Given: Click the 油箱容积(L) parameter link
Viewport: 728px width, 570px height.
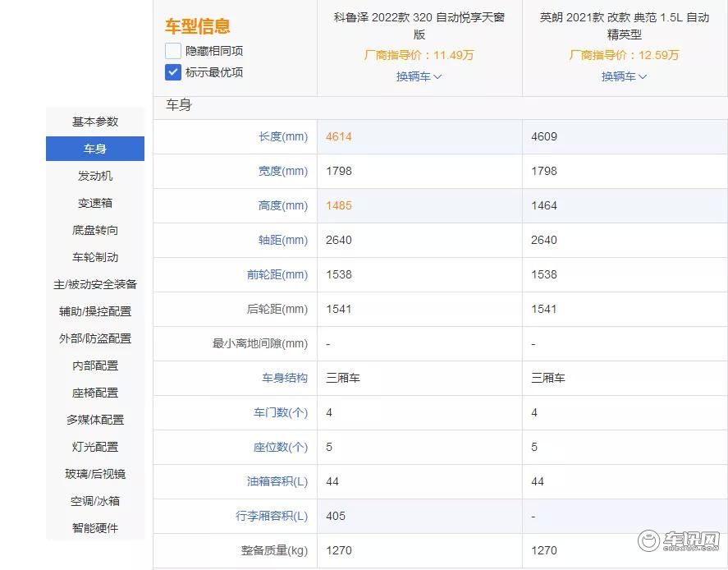Looking at the screenshot, I should 277,481.
